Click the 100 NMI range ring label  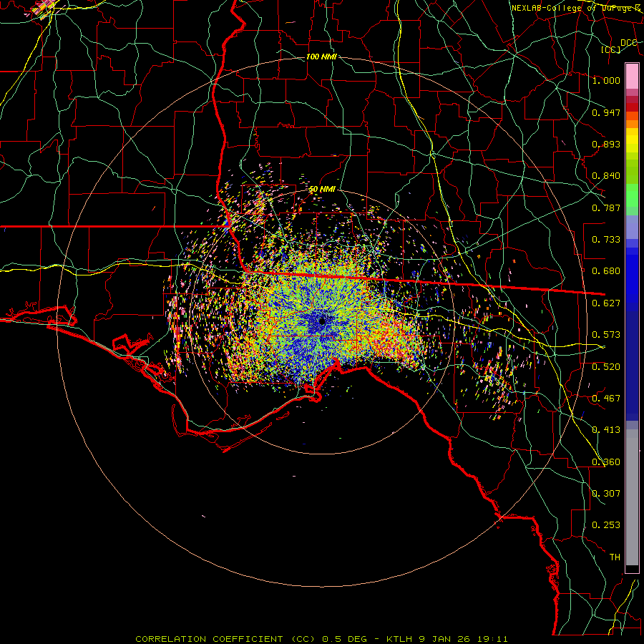321,57
